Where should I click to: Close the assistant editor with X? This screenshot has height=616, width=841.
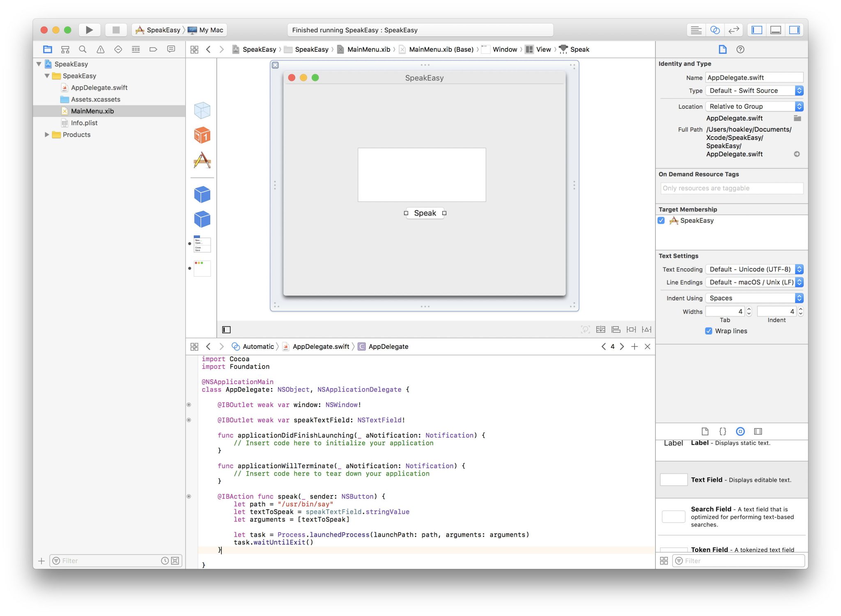pos(648,346)
